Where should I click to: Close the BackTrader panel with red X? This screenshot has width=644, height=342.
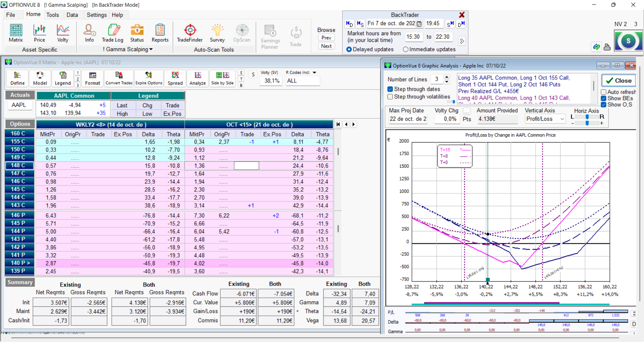[462, 15]
